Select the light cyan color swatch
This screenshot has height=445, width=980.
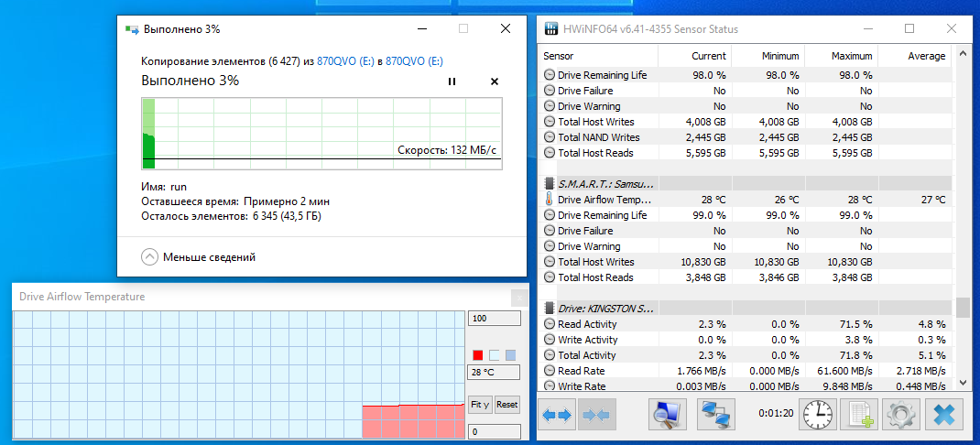pyautogui.click(x=495, y=355)
